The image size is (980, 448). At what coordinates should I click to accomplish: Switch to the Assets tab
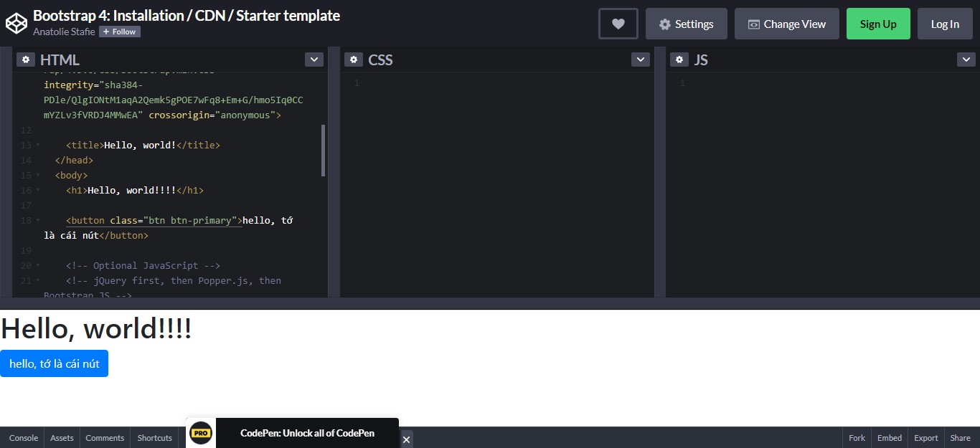[x=62, y=438]
